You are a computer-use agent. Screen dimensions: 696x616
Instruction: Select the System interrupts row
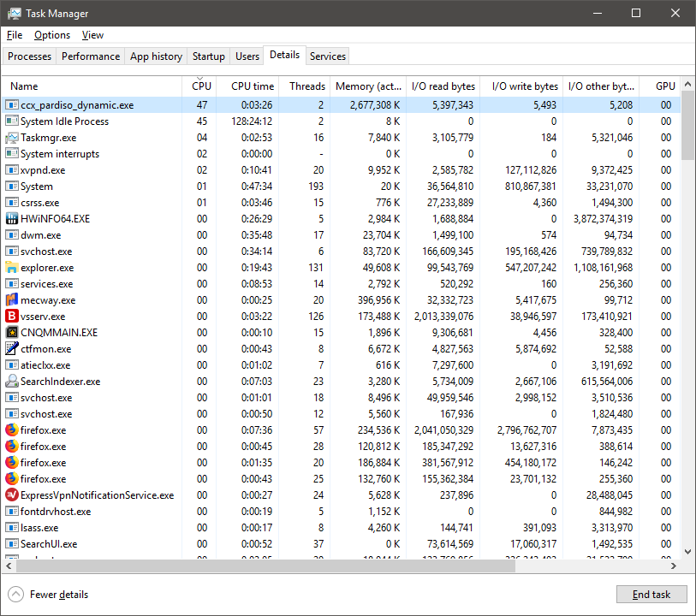tap(341, 154)
